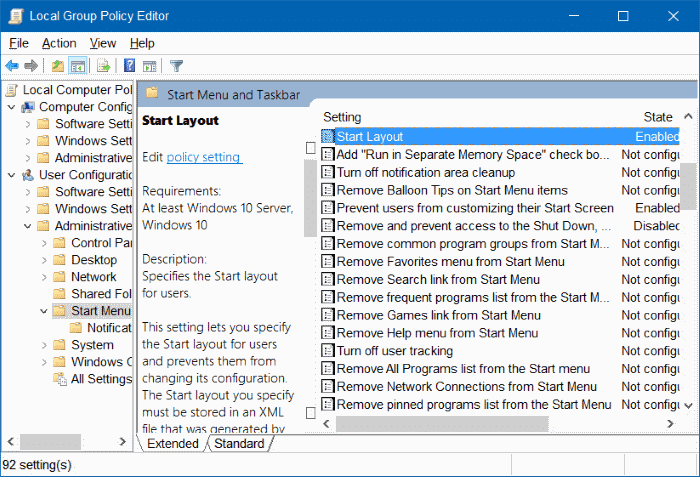Viewport: 700px width, 477px height.
Task: Click the Desktop folder icon in tree
Action: 59,259
